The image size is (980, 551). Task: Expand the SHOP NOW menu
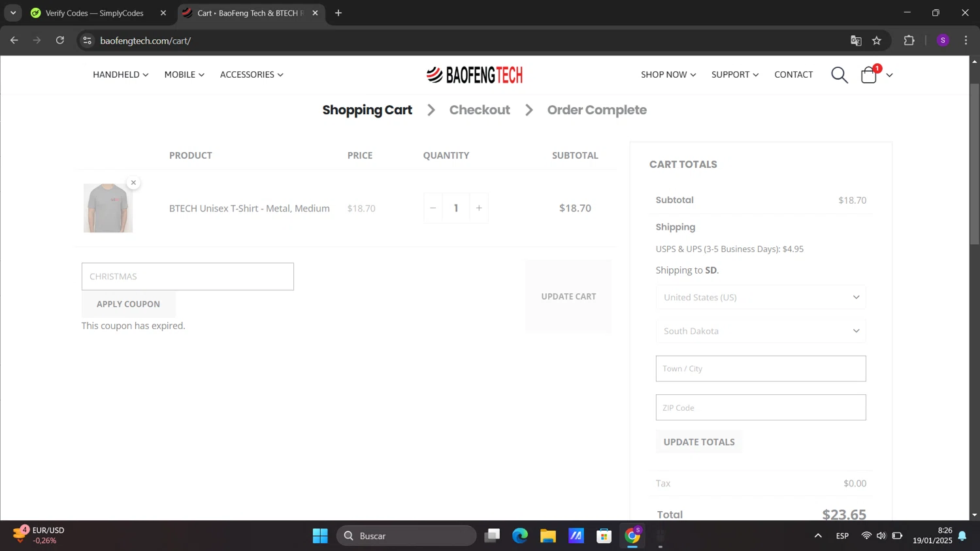pyautogui.click(x=668, y=74)
